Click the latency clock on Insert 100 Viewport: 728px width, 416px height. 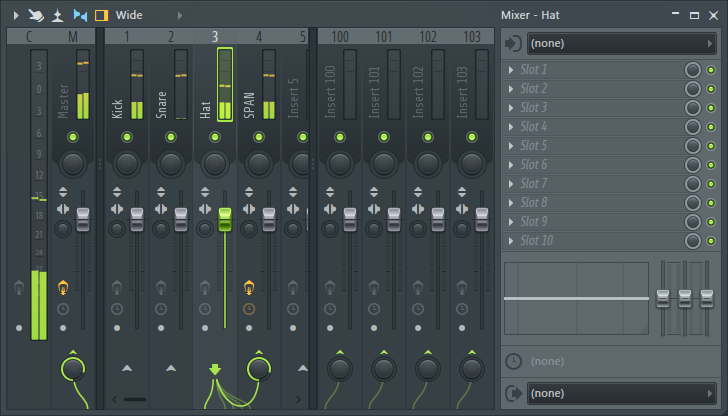tap(330, 309)
